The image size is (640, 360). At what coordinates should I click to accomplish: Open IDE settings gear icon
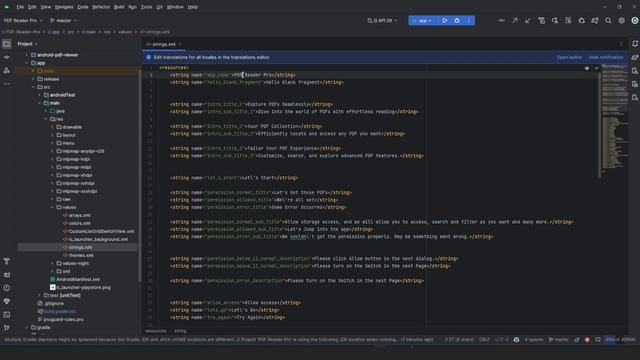[x=621, y=20]
